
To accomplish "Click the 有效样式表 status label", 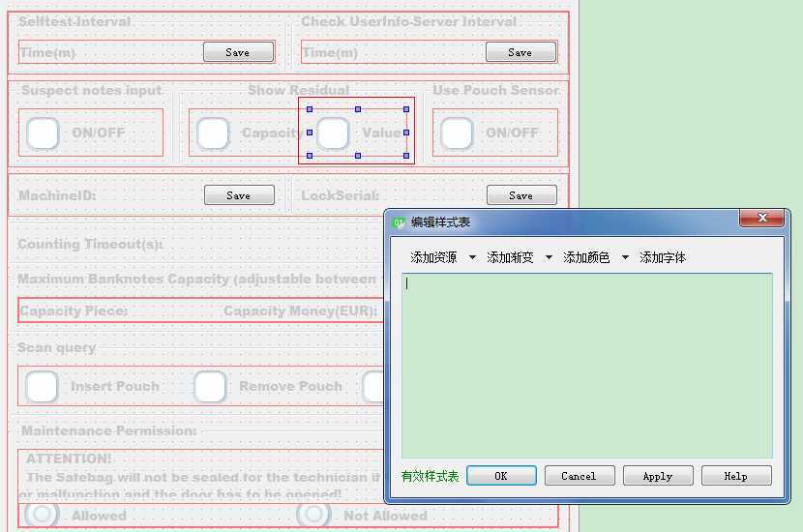I will coord(431,476).
